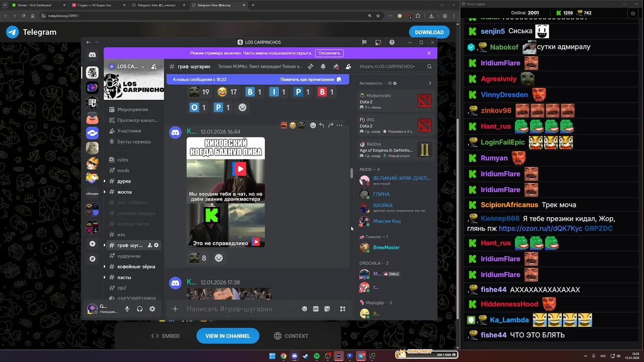644x362 pixels.
Task: Disable streamer mode with Отключить button
Action: click(329, 53)
